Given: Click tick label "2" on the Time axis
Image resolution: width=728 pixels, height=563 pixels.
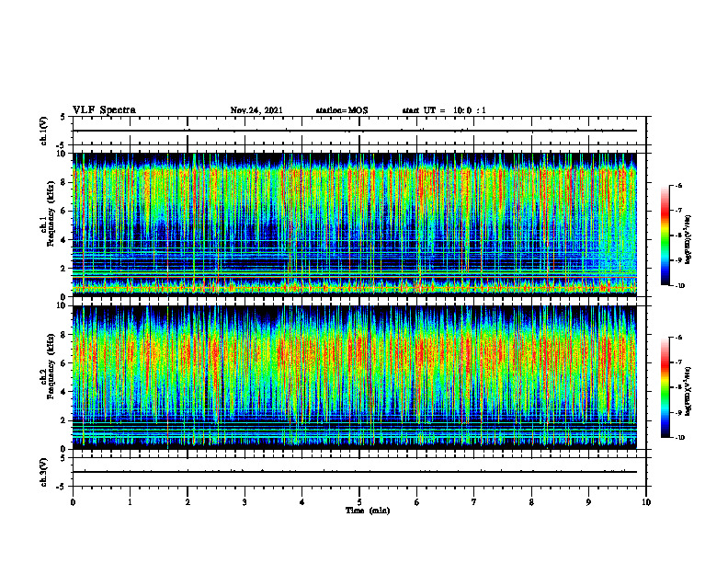Looking at the screenshot, I should tap(188, 502).
